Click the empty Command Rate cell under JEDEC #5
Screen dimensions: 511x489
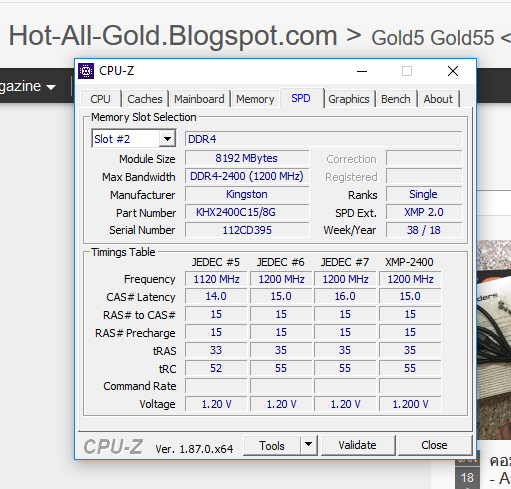216,386
